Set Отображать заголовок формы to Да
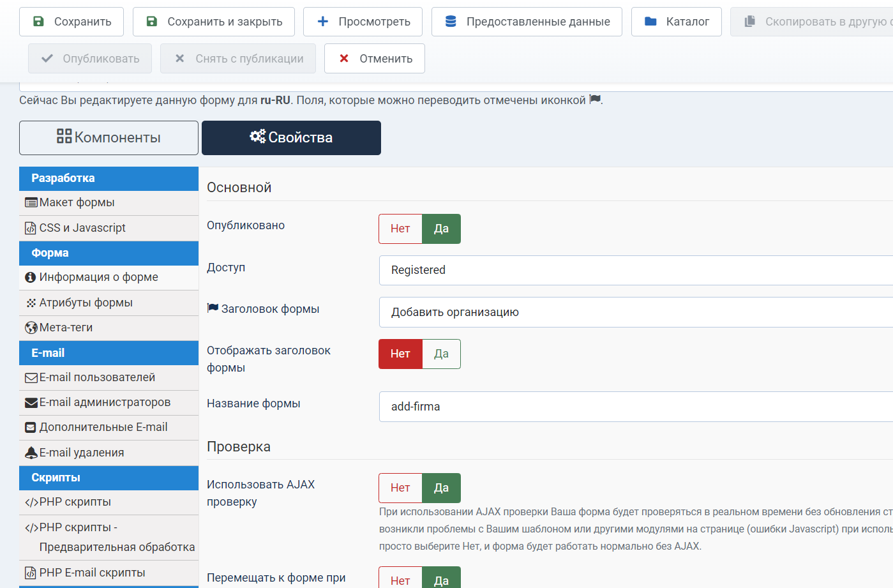Image resolution: width=893 pixels, height=588 pixels. [441, 354]
